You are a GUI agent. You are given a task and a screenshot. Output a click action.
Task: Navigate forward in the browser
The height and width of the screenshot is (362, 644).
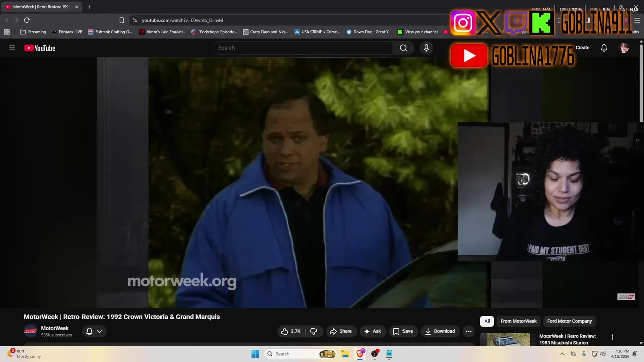coord(16,20)
